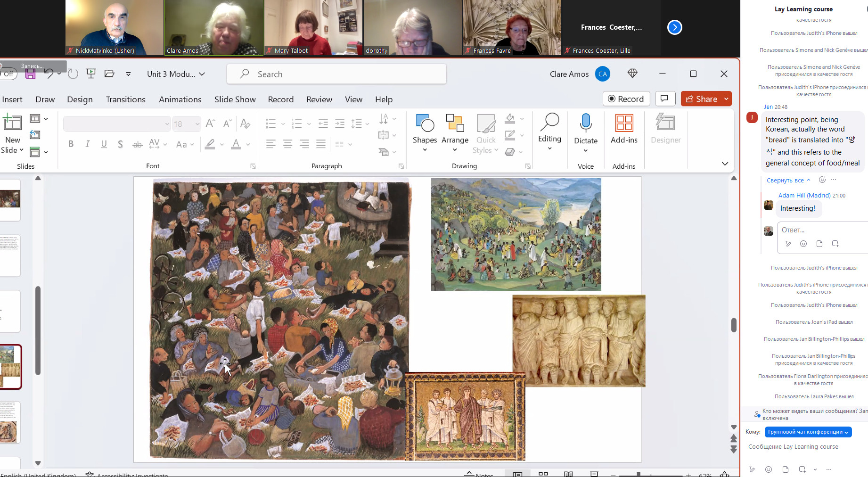Click next participants arrow in Zoom gallery
The height and width of the screenshot is (477, 868).
pyautogui.click(x=675, y=27)
